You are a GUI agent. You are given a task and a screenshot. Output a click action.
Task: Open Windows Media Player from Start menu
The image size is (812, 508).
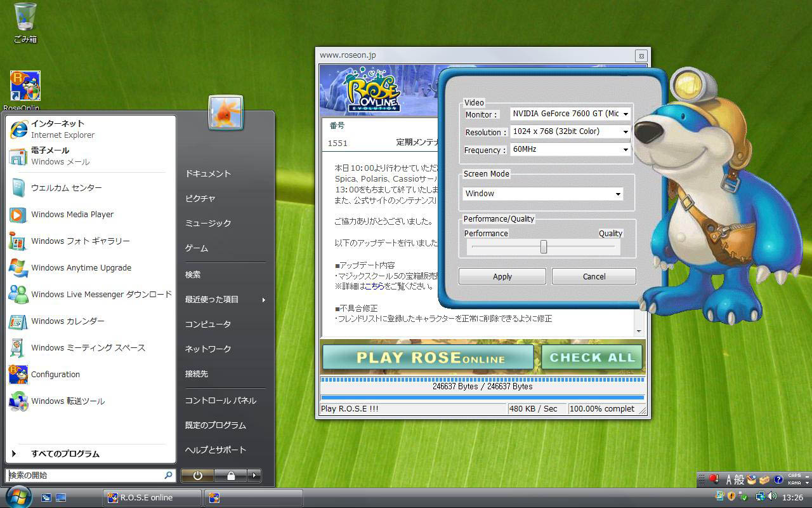72,215
